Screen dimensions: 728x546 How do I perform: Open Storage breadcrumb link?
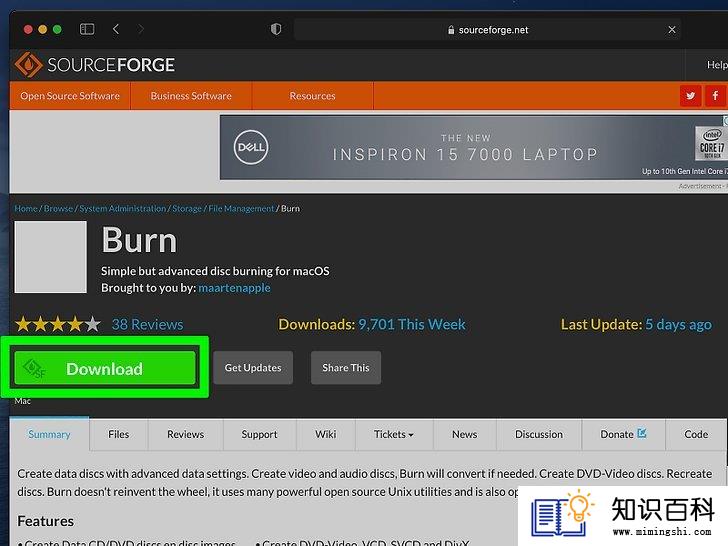pos(187,208)
